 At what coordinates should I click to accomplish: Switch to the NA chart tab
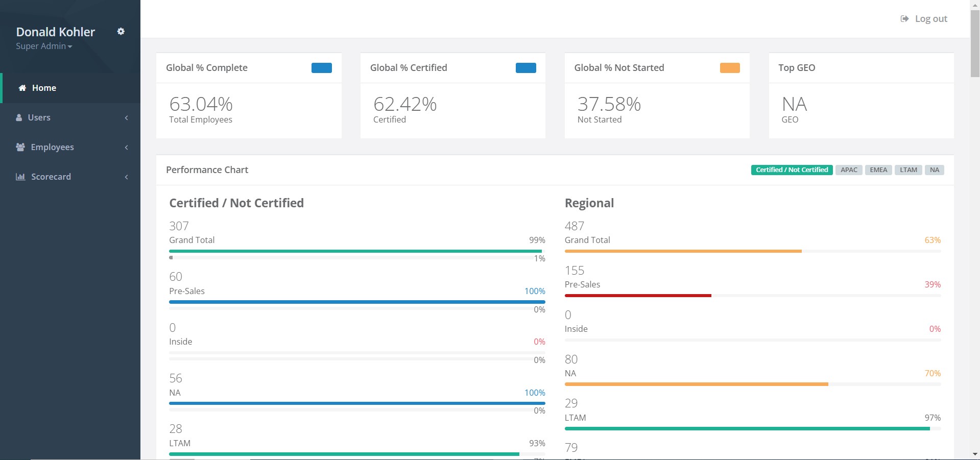point(935,170)
